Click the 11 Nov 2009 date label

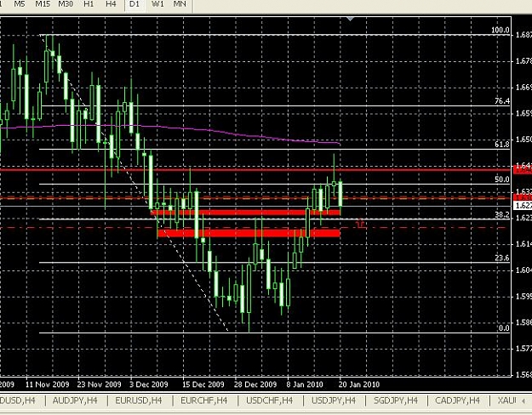(x=47, y=384)
